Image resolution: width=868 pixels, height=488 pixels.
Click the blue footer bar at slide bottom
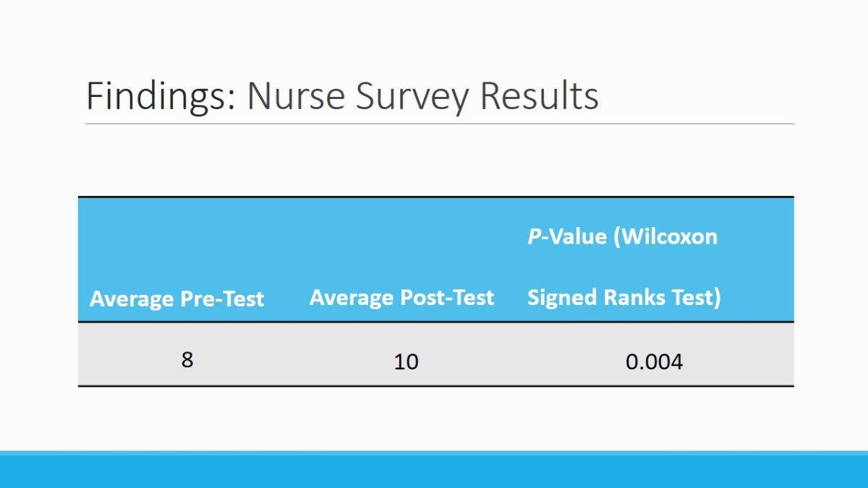pos(434,470)
